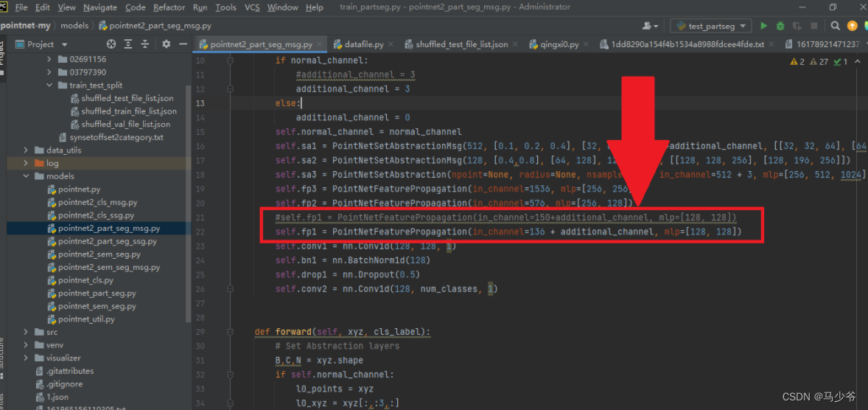Image resolution: width=868 pixels, height=410 pixels.
Task: Expand the 02691156 folder
Action: click(49, 59)
